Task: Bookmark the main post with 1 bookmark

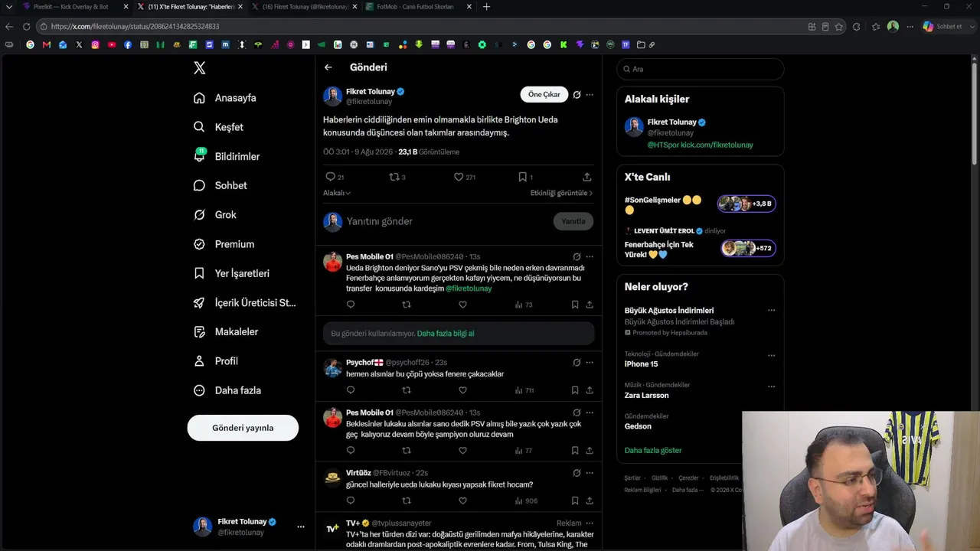Action: click(522, 177)
